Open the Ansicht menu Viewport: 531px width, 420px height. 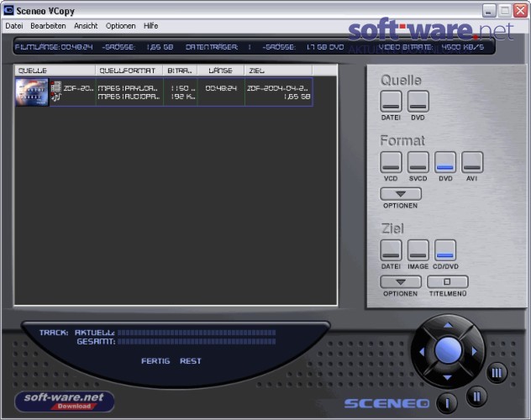pos(86,26)
